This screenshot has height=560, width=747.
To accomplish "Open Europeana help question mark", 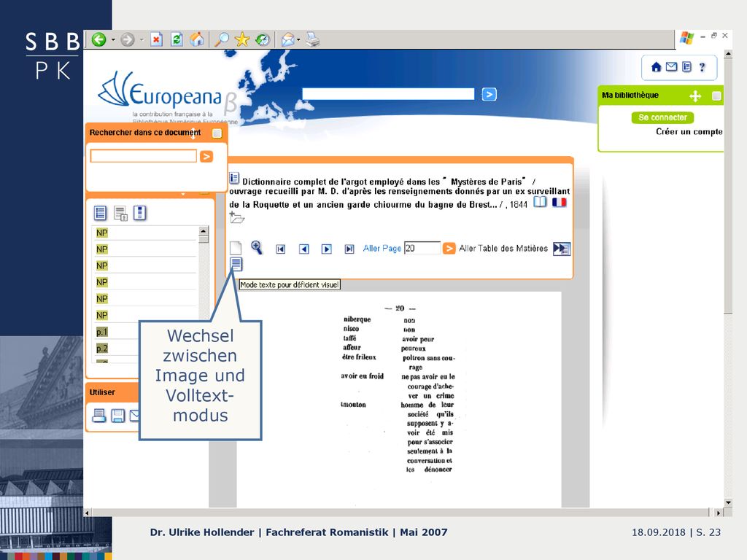I will pos(703,67).
